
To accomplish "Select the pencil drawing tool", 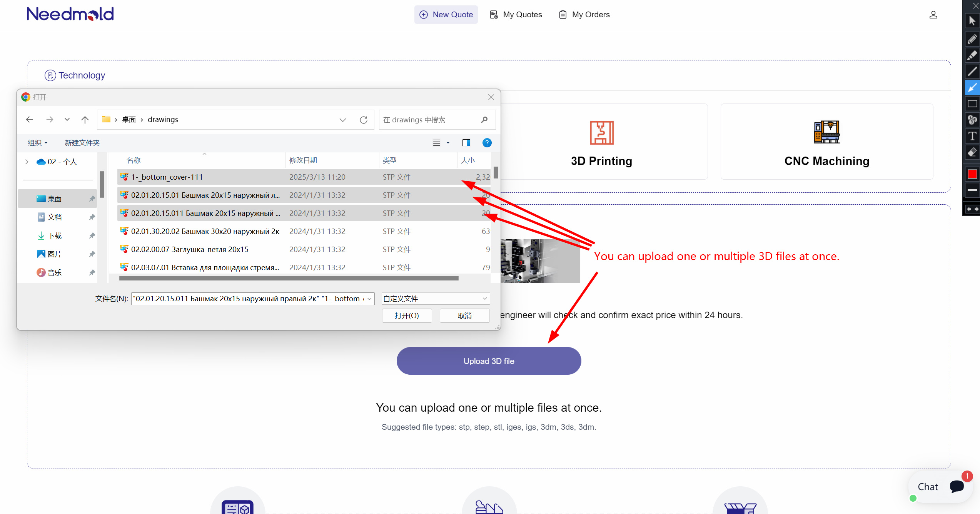I will [x=972, y=39].
